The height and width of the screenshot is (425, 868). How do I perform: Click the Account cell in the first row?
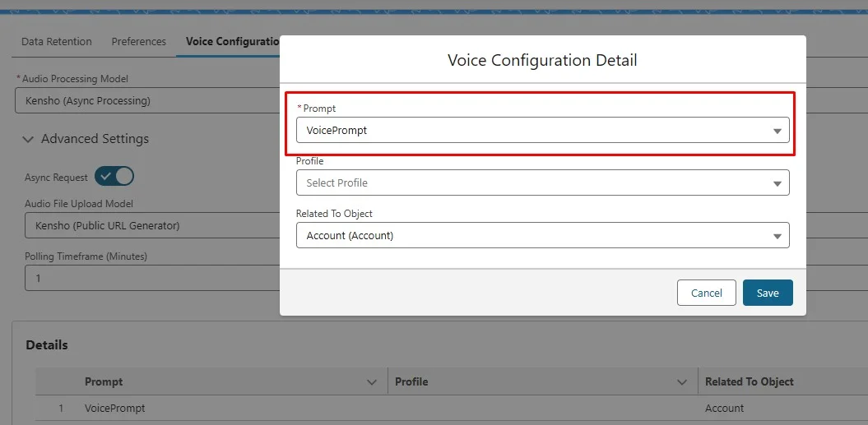coord(724,409)
